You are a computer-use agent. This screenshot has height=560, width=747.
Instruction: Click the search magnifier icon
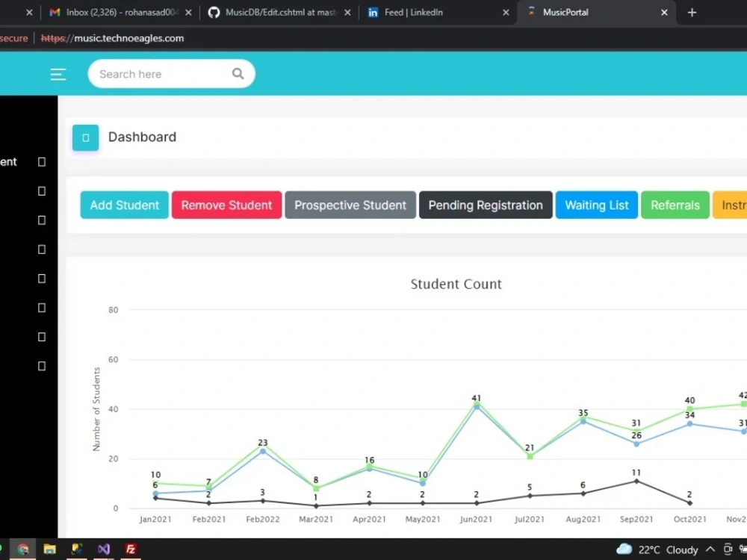pyautogui.click(x=238, y=74)
